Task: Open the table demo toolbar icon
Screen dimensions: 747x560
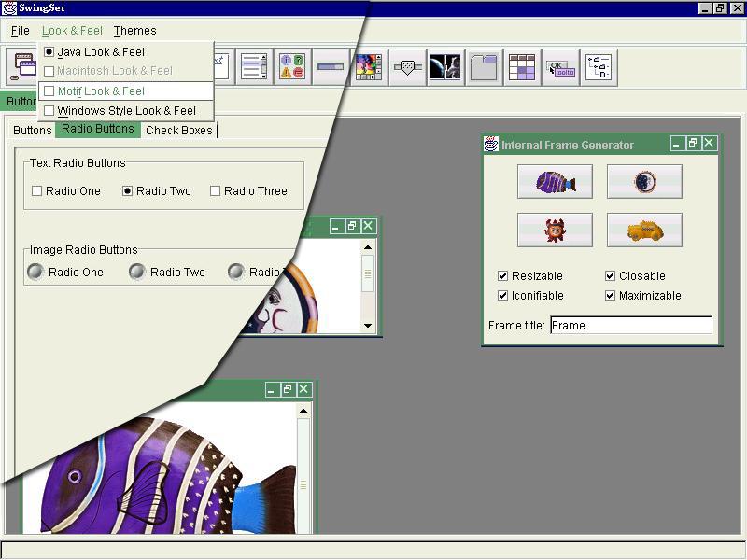Action: pos(522,67)
